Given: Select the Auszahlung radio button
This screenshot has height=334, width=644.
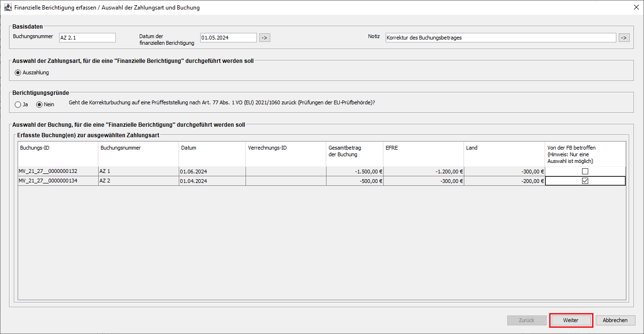Looking at the screenshot, I should [x=19, y=73].
